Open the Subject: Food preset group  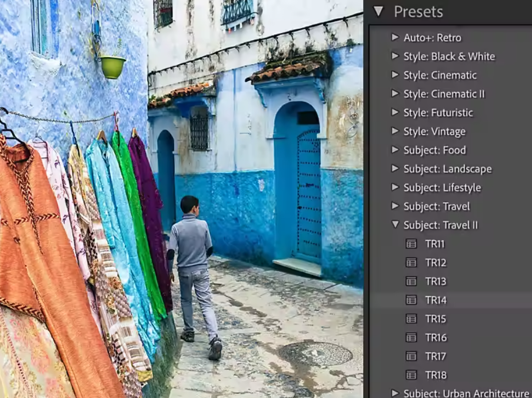395,150
